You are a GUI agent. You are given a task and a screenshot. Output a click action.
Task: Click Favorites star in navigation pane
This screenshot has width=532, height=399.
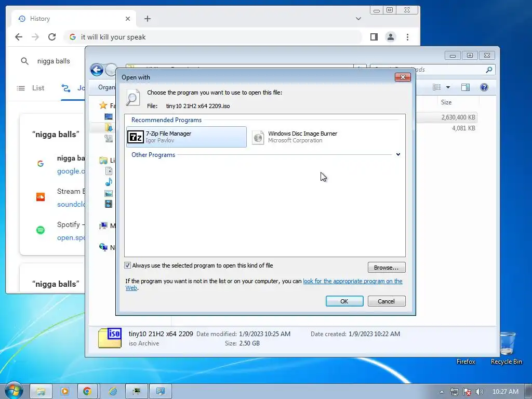point(103,105)
